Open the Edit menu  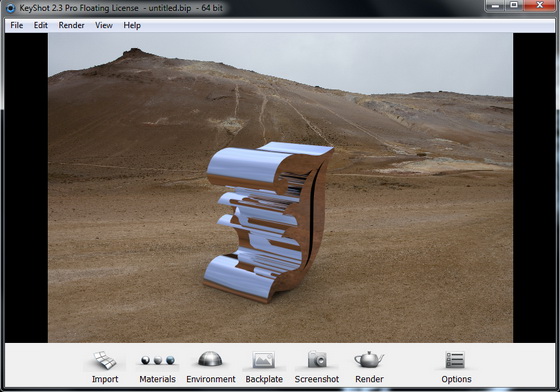tap(41, 25)
